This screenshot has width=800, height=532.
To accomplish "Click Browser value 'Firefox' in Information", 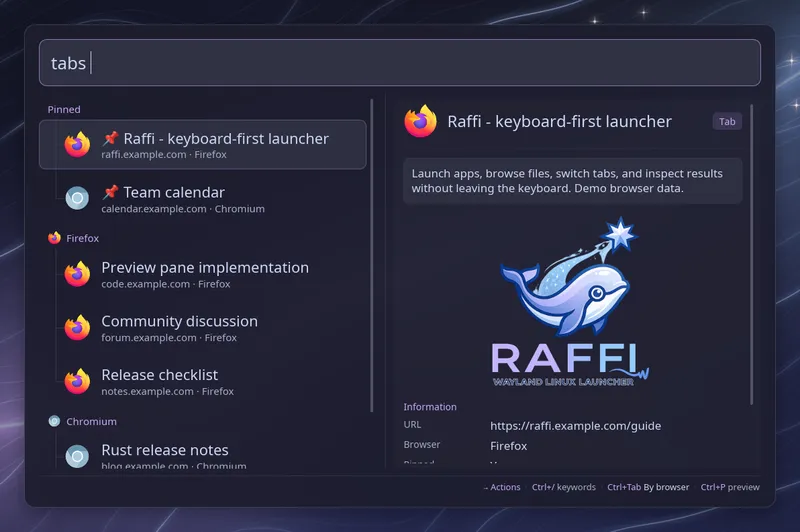I will pos(508,446).
